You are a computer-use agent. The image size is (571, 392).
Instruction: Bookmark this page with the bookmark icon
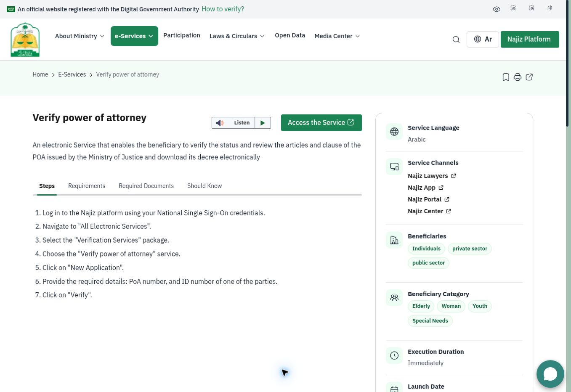[x=506, y=77]
